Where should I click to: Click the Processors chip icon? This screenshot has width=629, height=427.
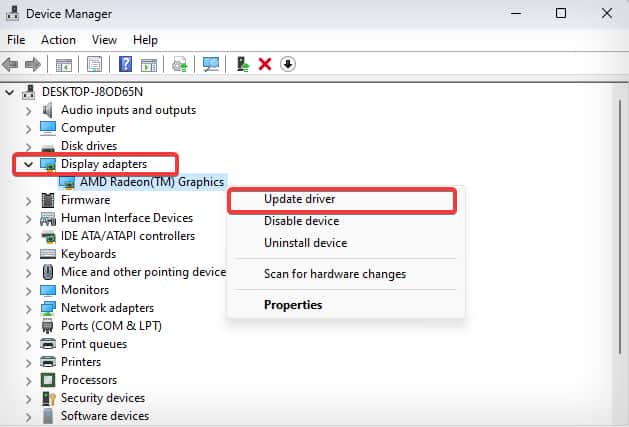click(48, 380)
